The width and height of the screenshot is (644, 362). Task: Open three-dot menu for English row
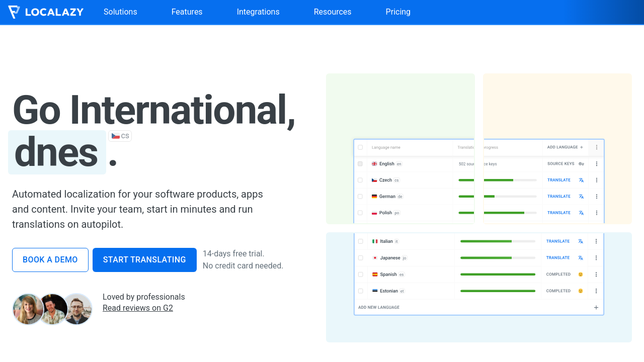[597, 164]
